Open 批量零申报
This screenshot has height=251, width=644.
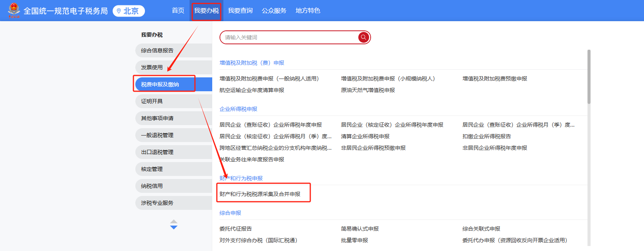[354, 240]
